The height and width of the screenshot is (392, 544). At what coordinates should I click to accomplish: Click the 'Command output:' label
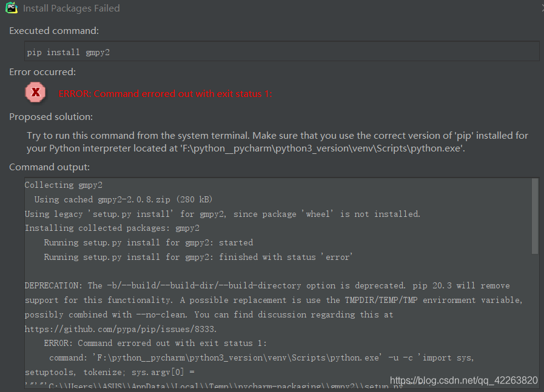49,167
